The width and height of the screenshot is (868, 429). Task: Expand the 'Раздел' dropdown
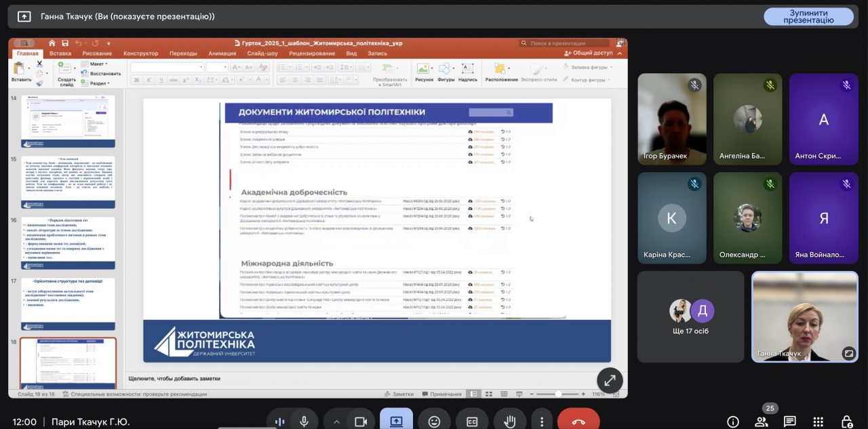point(98,83)
